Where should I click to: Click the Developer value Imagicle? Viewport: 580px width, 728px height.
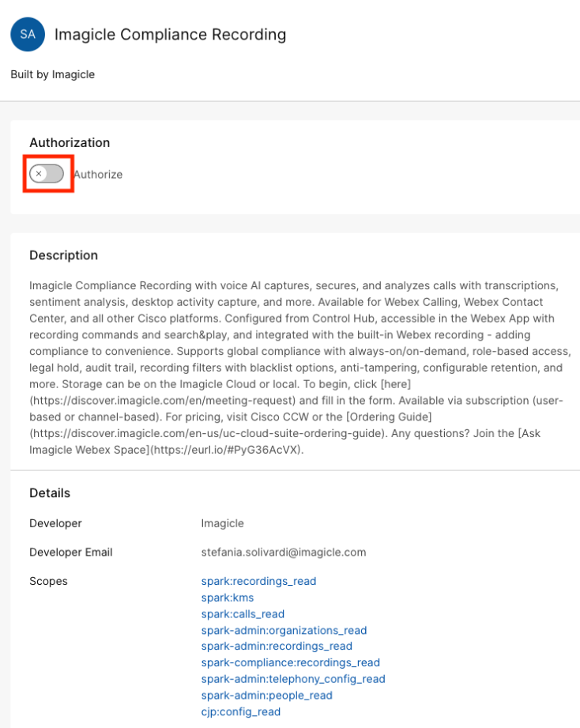(x=222, y=523)
